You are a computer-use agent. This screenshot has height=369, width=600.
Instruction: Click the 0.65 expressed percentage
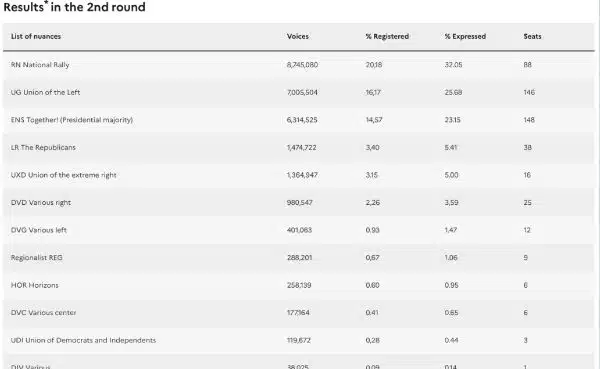pyautogui.click(x=452, y=313)
